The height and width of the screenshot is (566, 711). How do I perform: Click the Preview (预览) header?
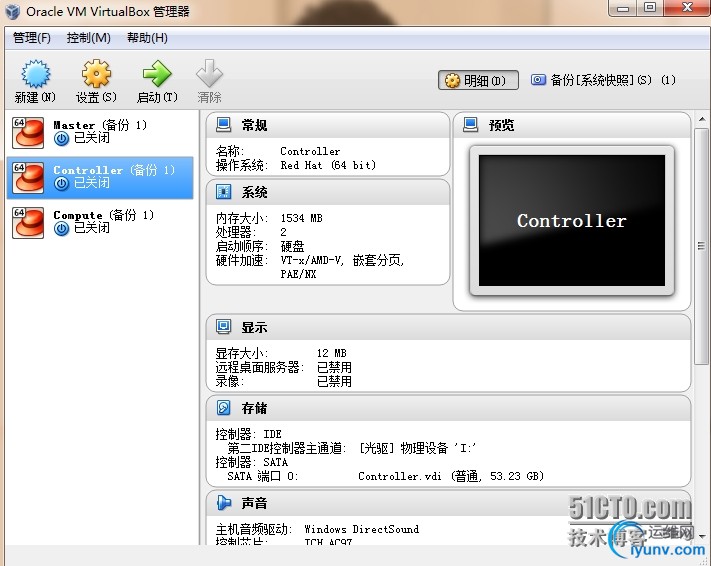point(572,125)
